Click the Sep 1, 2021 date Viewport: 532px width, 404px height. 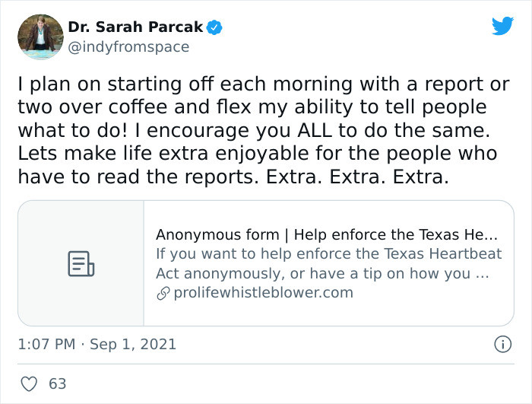click(133, 344)
